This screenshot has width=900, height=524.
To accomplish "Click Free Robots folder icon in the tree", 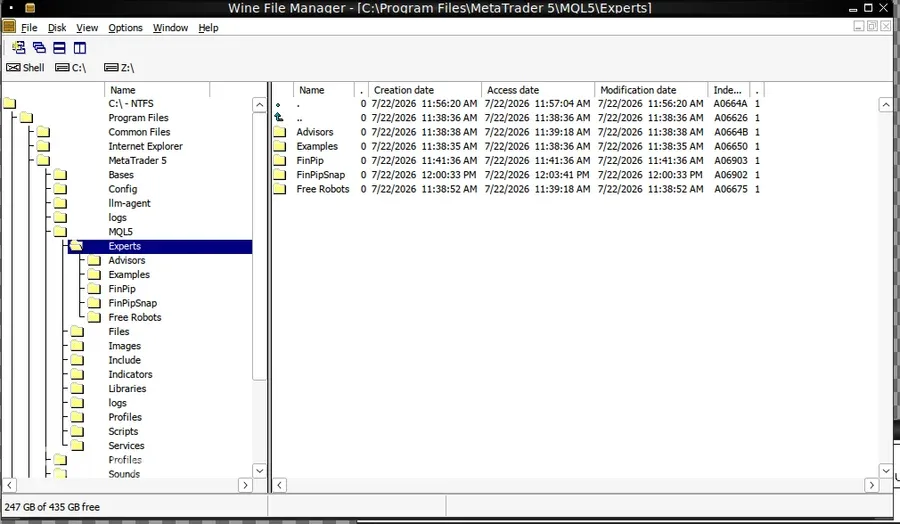I will point(94,317).
